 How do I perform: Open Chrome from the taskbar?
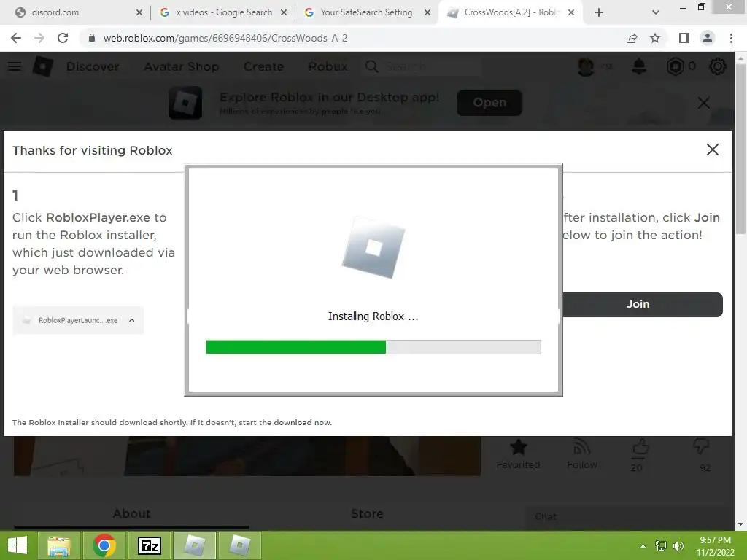104,545
